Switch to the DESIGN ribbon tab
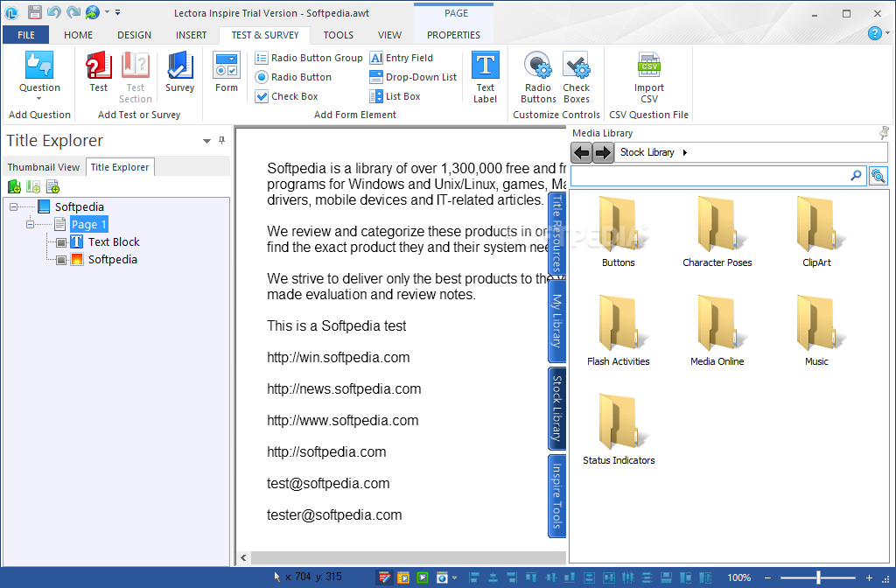This screenshot has height=588, width=896. (134, 35)
